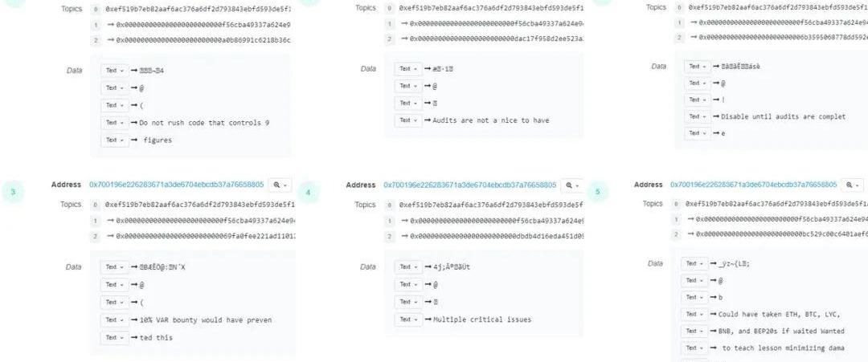This screenshot has height=362, width=868.
Task: Open magnifier dropdown beside log 3 address
Action: 280,185
